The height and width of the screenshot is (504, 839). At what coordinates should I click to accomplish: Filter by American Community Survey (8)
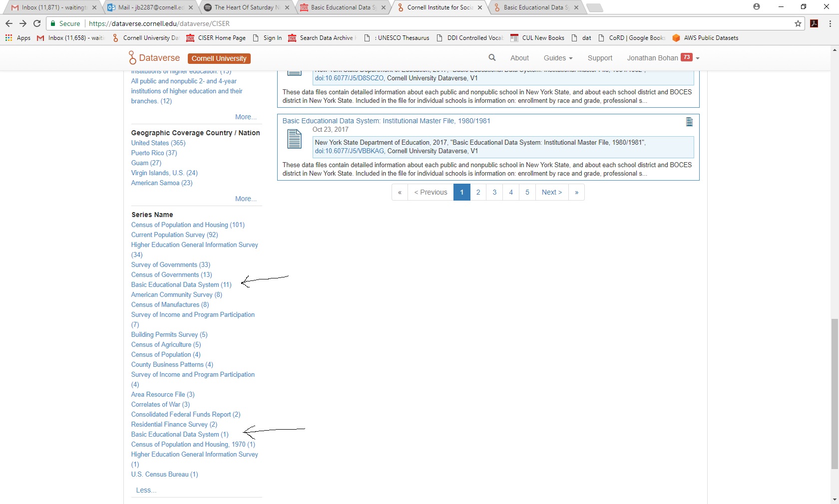pyautogui.click(x=177, y=294)
